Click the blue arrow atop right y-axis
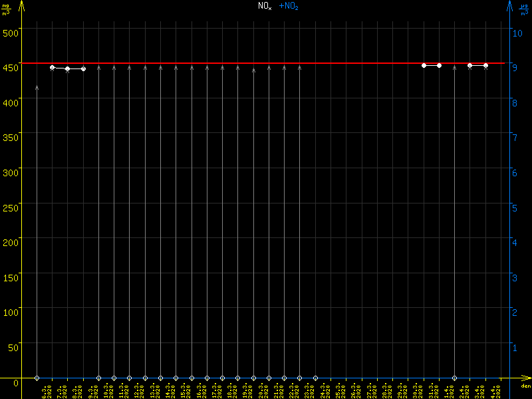 [510, 5]
